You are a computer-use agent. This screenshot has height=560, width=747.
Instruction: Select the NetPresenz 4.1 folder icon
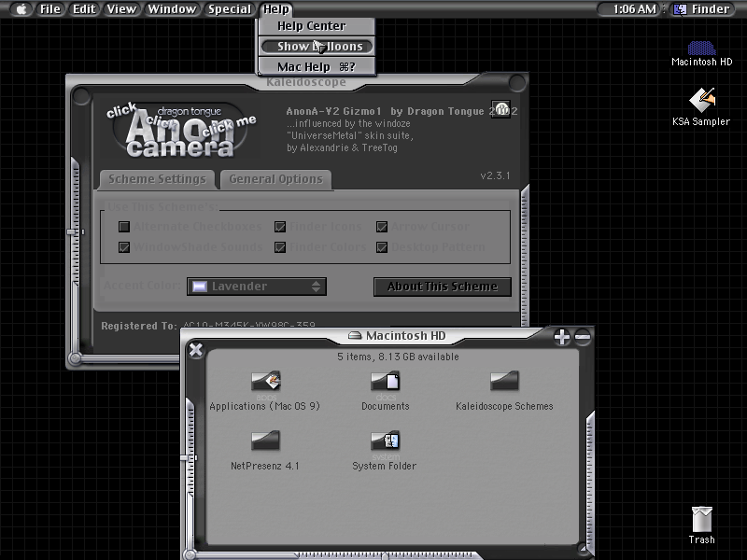pos(265,441)
